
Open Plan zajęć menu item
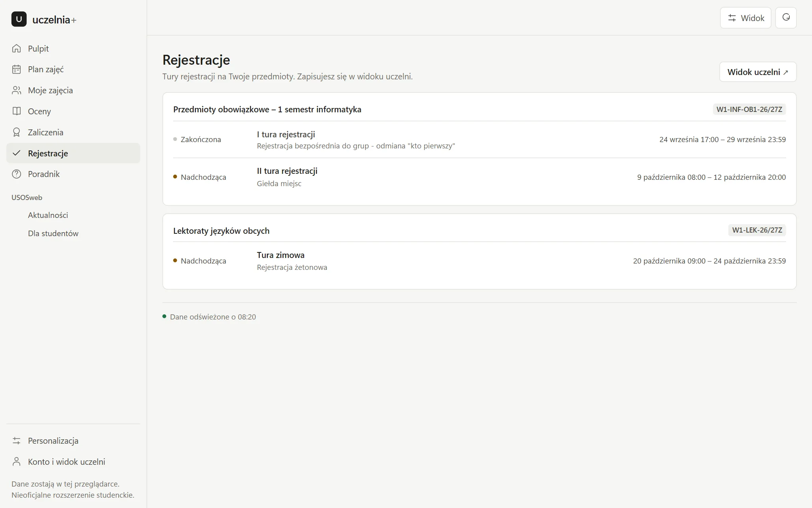[73, 69]
